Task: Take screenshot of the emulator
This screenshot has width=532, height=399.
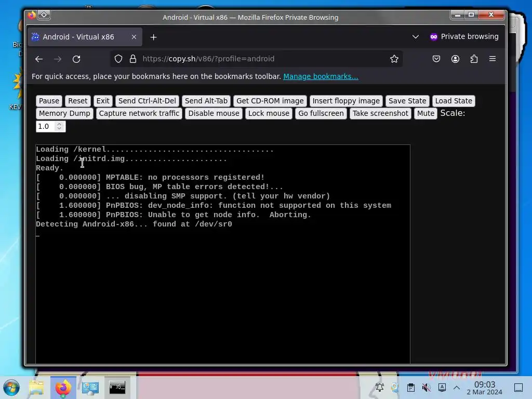Action: click(x=380, y=113)
